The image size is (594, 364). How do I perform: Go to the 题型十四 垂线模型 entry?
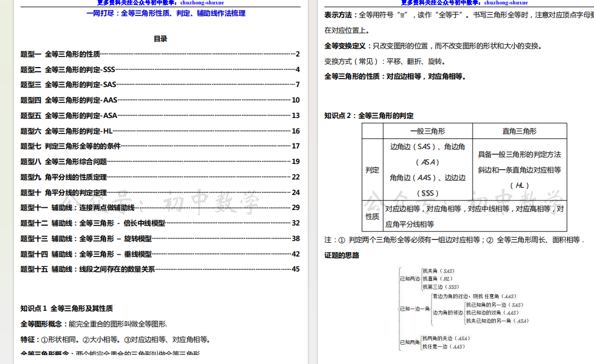click(x=160, y=254)
